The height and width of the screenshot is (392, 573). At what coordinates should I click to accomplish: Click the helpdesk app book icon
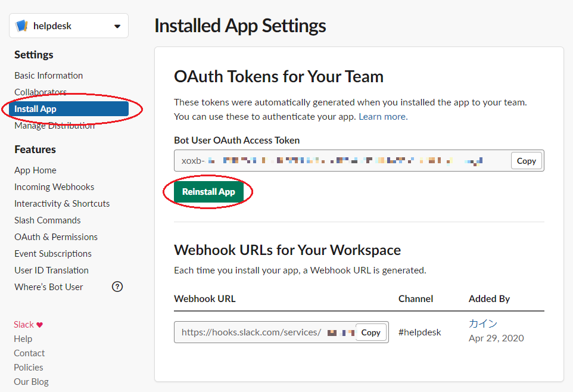[x=21, y=26]
